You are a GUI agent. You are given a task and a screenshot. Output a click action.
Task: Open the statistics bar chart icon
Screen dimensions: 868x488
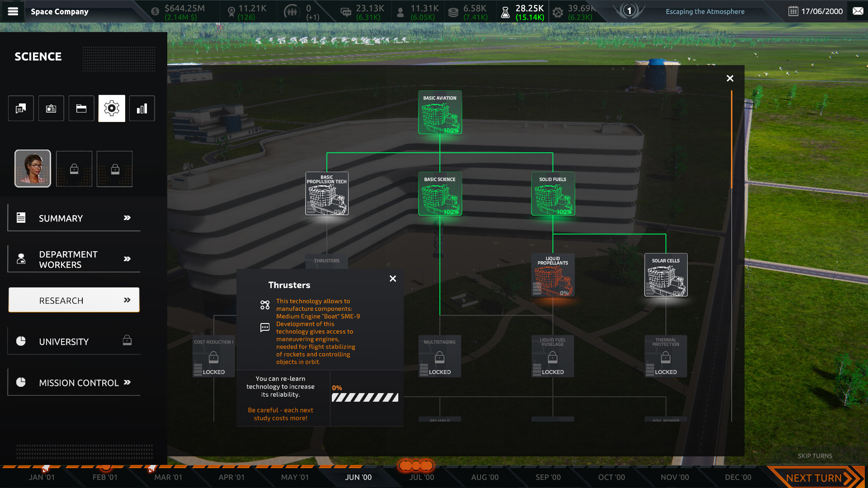142,108
